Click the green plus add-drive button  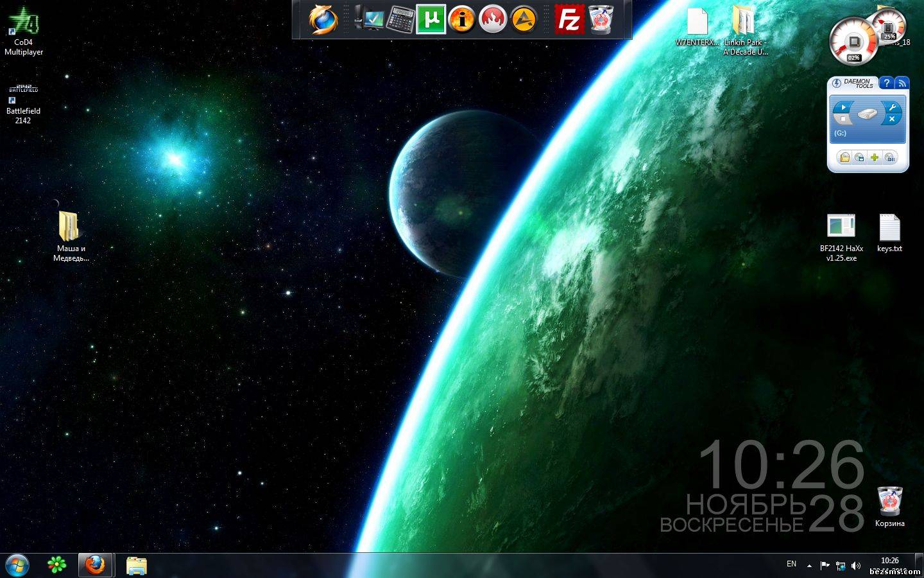pyautogui.click(x=874, y=157)
